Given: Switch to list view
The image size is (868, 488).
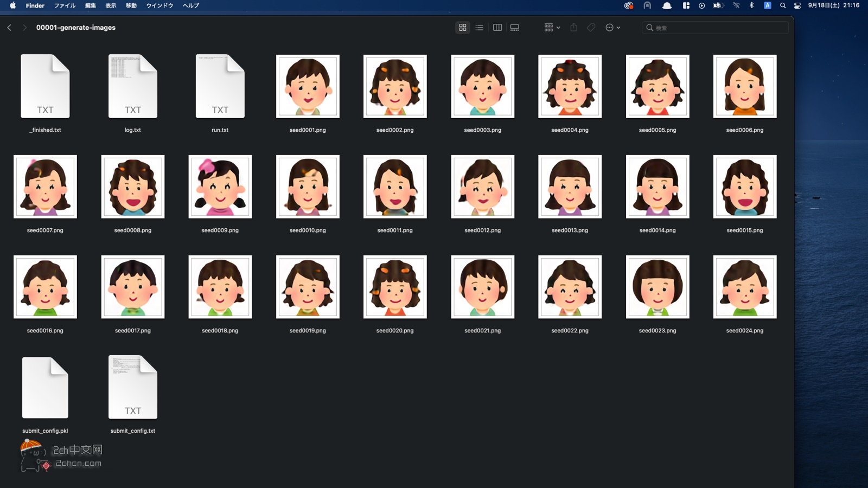Looking at the screenshot, I should point(479,28).
